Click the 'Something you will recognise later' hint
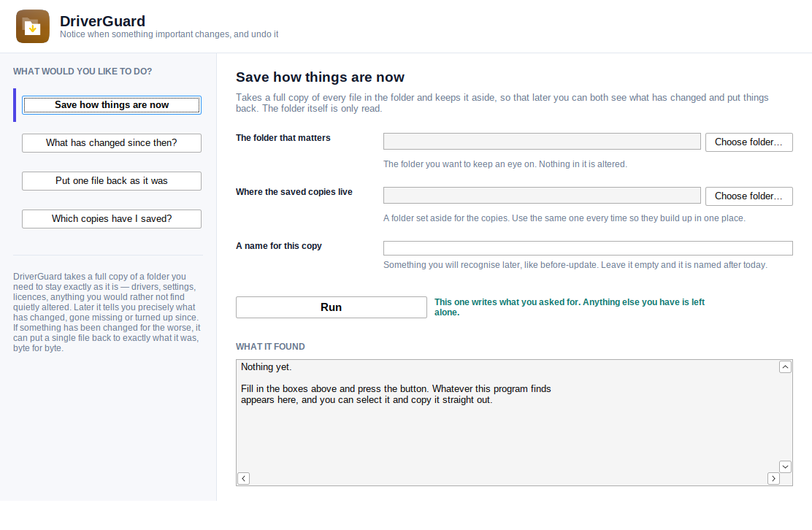The width and height of the screenshot is (812, 530). click(x=575, y=265)
